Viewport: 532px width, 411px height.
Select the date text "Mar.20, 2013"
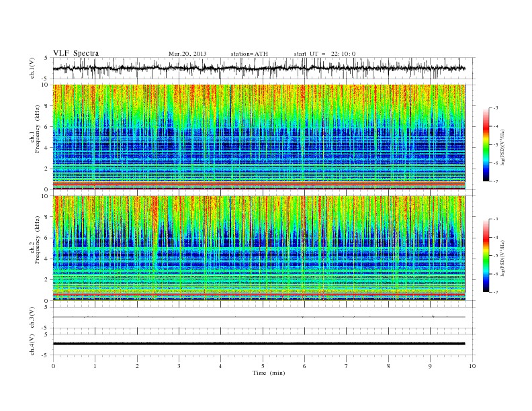187,54
